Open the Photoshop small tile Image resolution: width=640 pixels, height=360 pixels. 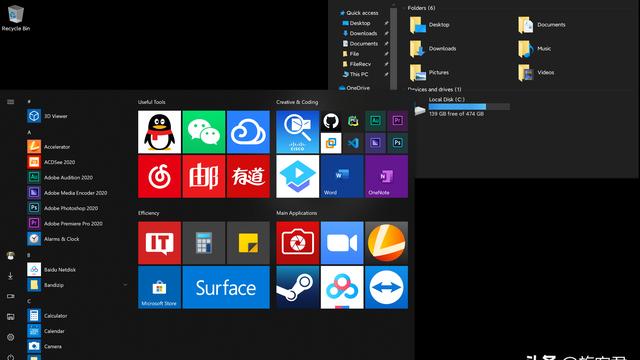397,143
